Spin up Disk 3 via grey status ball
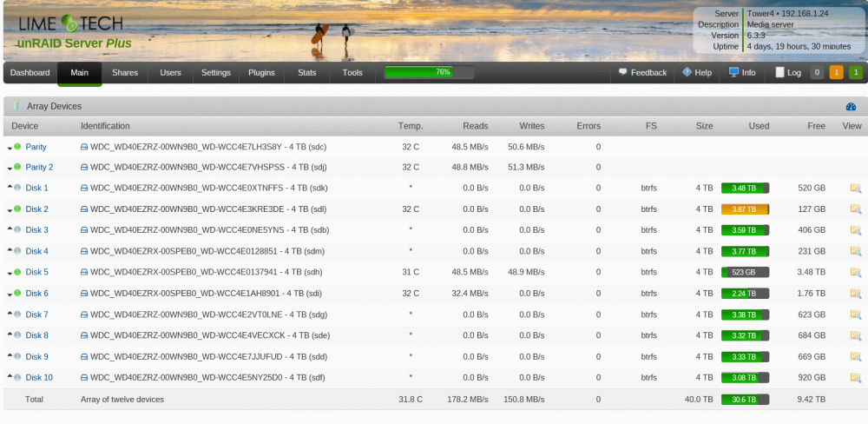This screenshot has height=424, width=868. point(17,229)
